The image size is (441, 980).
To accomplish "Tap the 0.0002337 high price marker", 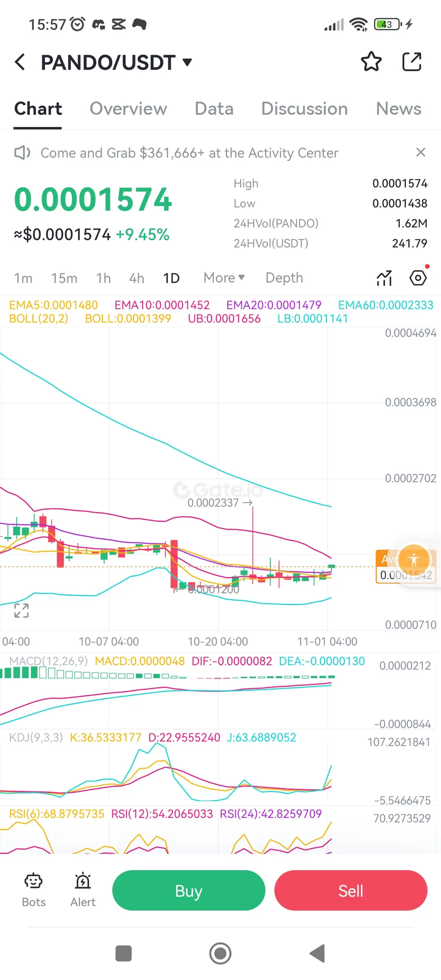I will 220,503.
